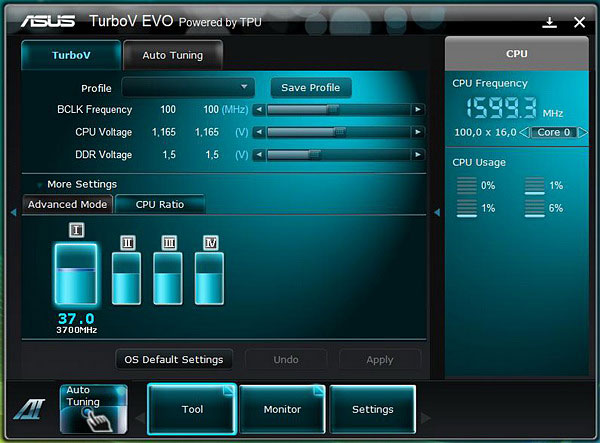The height and width of the screenshot is (443, 600).
Task: Select previous core with left arrow
Action: 524,132
